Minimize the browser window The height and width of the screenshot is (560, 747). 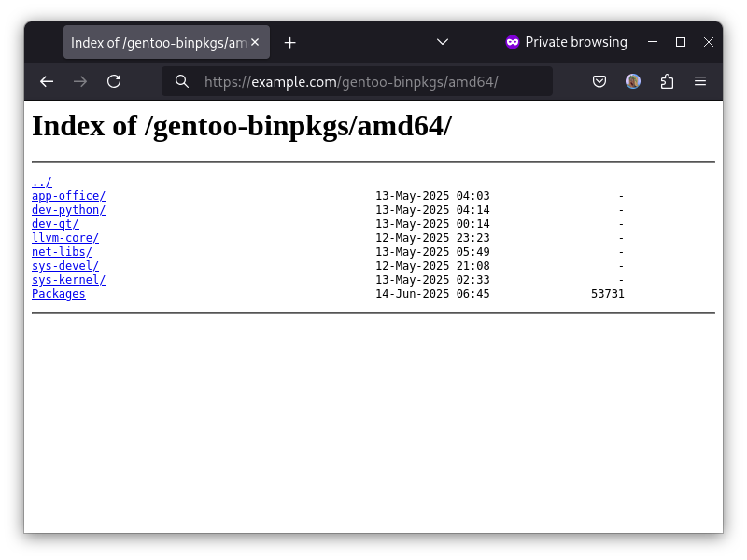click(653, 42)
